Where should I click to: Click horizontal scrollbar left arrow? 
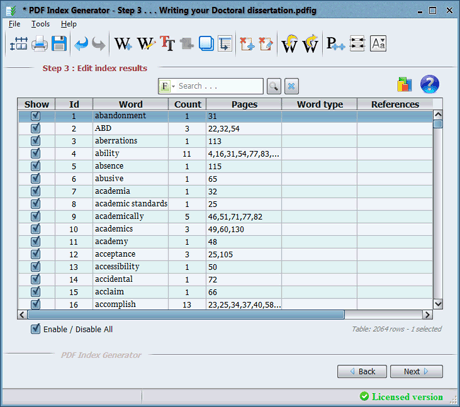coord(22,314)
